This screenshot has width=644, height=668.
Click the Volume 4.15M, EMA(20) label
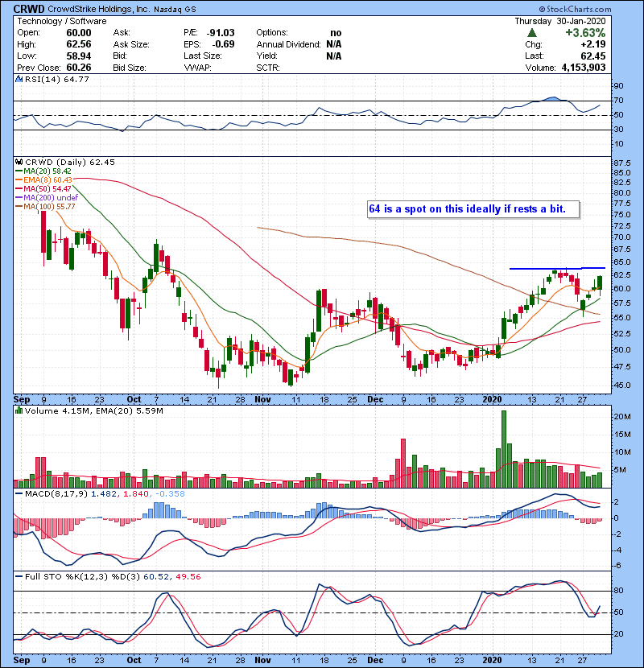93,411
